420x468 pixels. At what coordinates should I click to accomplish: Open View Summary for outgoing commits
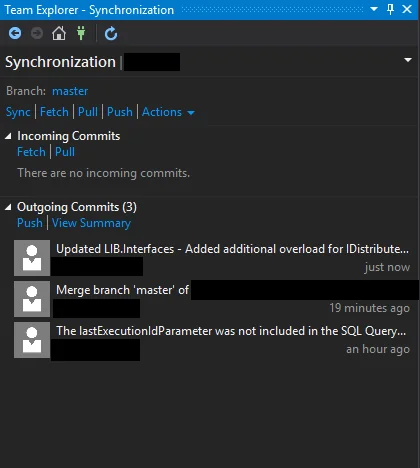pyautogui.click(x=91, y=223)
